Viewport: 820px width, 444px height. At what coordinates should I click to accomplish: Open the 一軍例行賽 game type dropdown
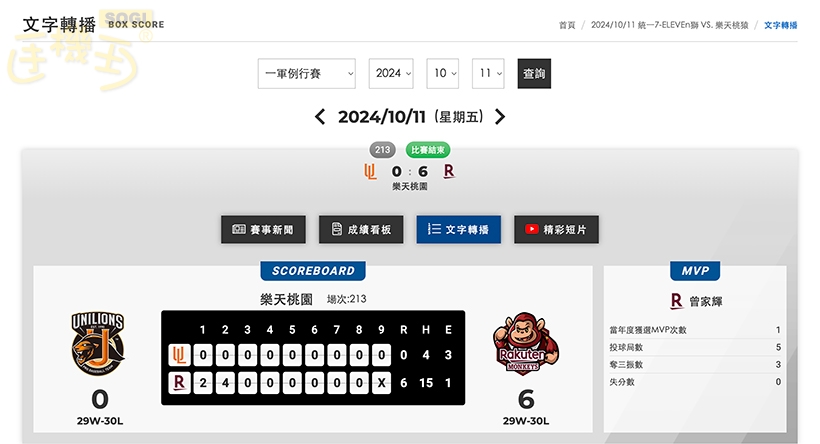[x=307, y=73]
